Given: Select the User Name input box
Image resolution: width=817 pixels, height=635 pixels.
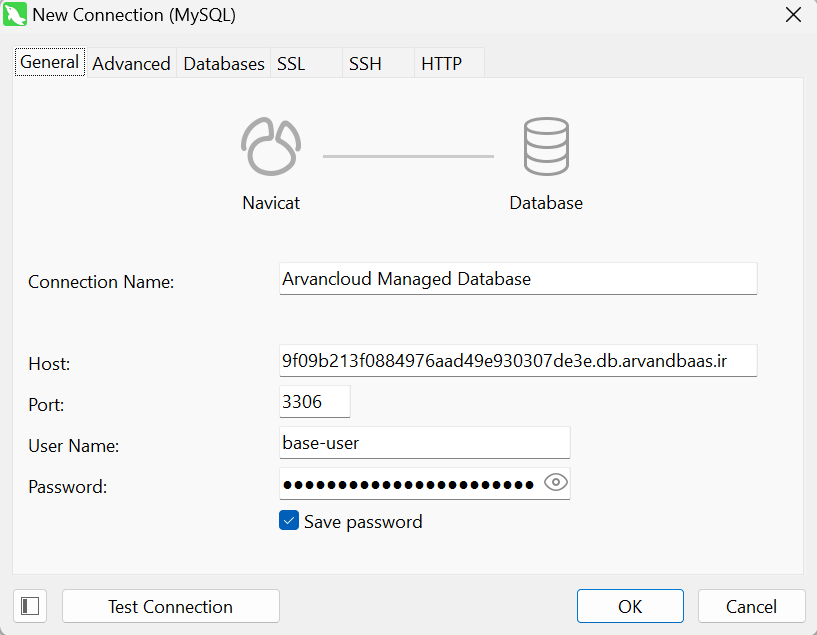Looking at the screenshot, I should [424, 442].
